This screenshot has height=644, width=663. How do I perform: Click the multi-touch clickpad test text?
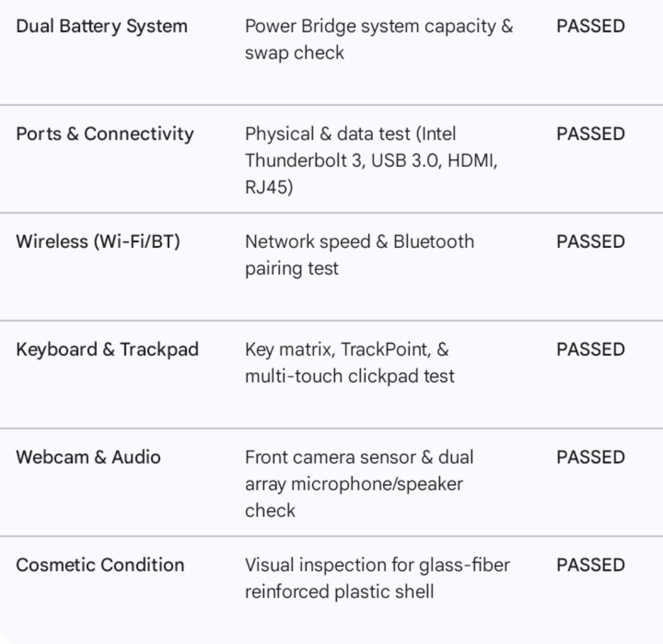pyautogui.click(x=349, y=376)
